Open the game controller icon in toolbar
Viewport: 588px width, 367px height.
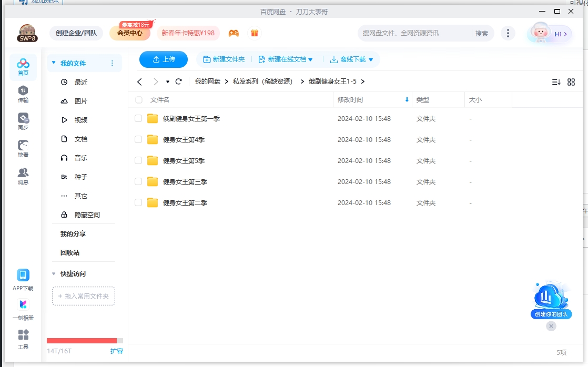point(234,33)
